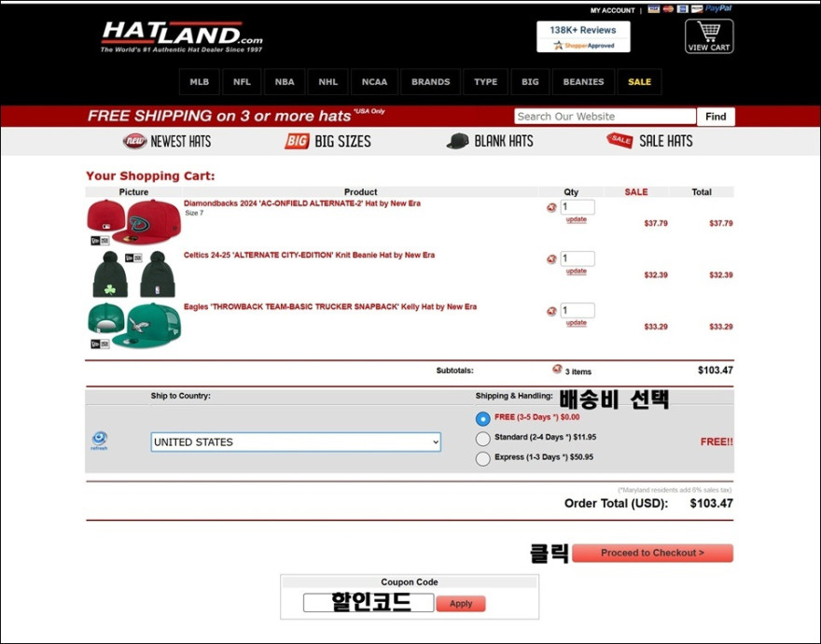This screenshot has width=821, height=644.
Task: Click the Coupon Code input field
Action: [369, 603]
